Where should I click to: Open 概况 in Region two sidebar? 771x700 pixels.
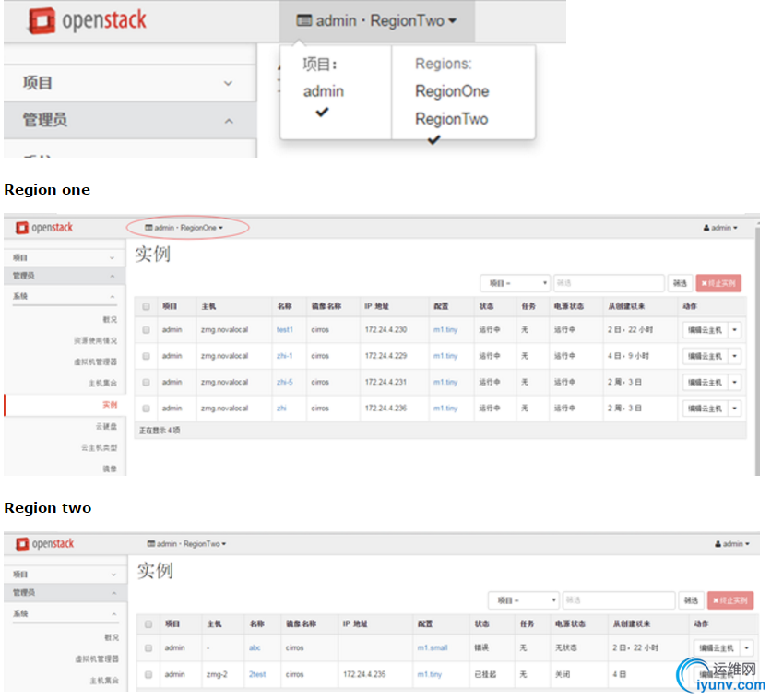click(112, 637)
